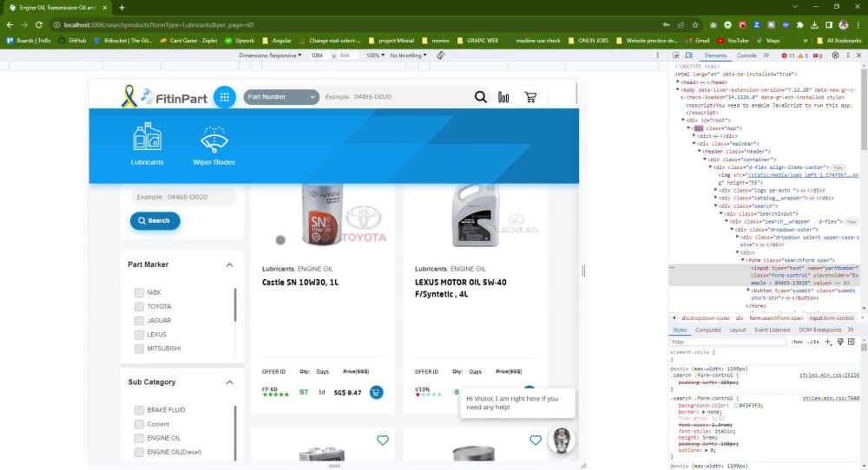Bookmark this page with star icon

point(695,25)
